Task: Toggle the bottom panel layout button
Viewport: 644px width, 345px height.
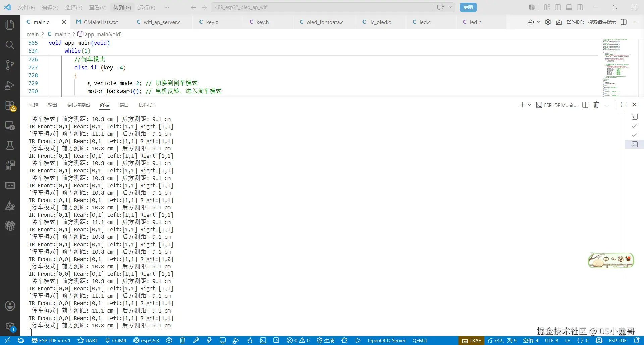Action: pyautogui.click(x=569, y=7)
